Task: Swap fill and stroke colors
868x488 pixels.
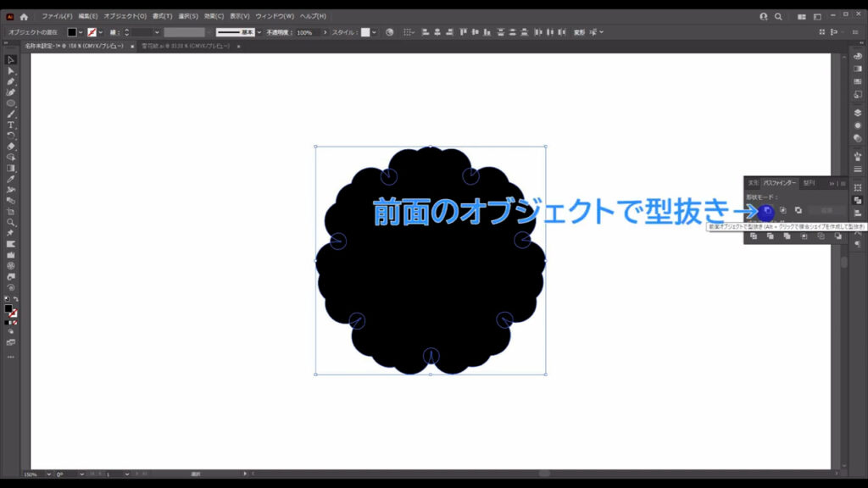Action: click(15, 299)
